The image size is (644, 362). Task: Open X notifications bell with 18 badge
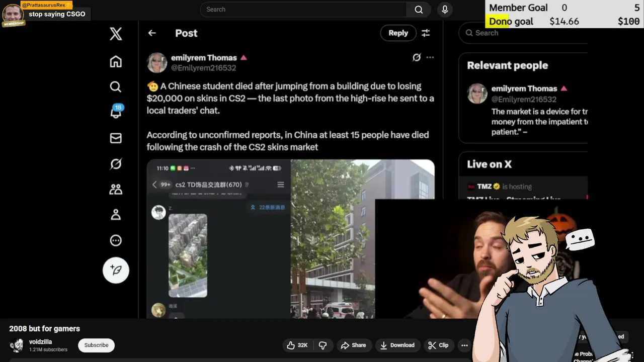116,112
